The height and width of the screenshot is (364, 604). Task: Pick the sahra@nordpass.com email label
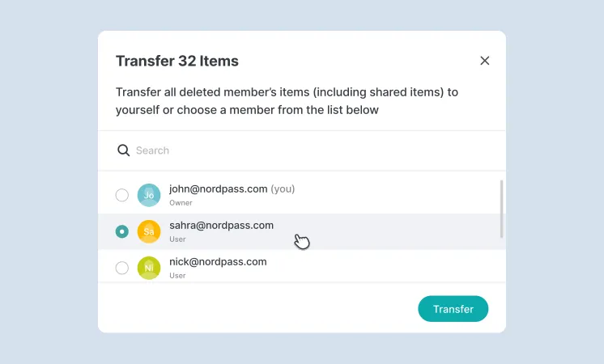[x=221, y=226]
